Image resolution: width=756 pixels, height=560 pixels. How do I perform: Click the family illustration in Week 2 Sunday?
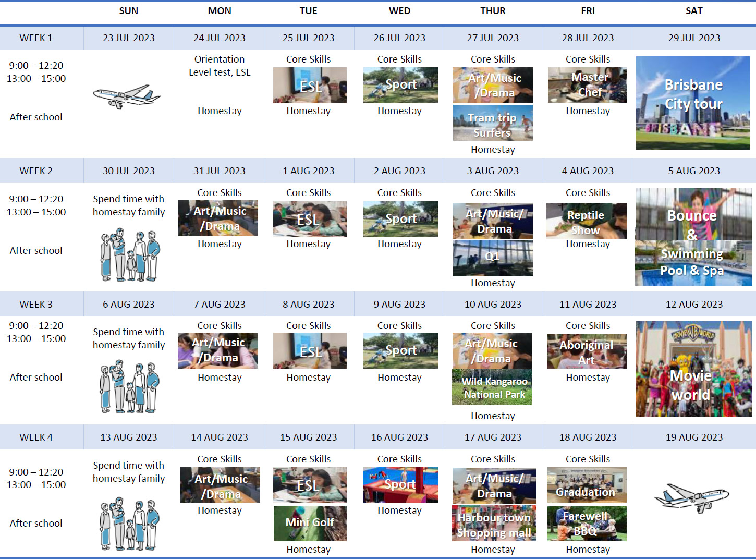click(130, 255)
